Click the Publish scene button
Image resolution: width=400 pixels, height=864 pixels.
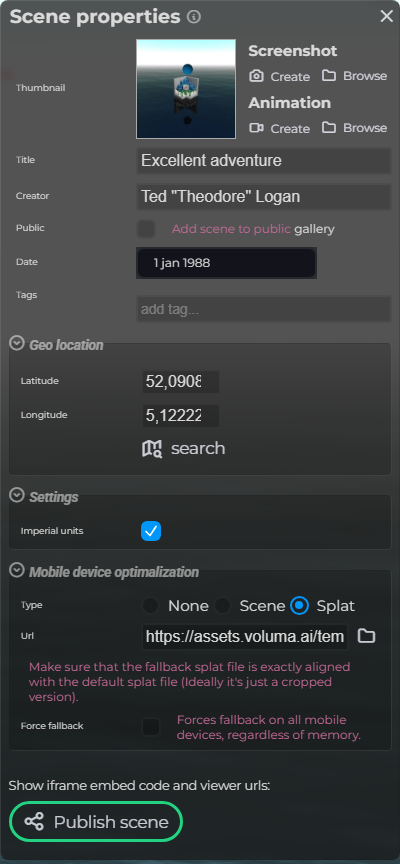tap(96, 822)
